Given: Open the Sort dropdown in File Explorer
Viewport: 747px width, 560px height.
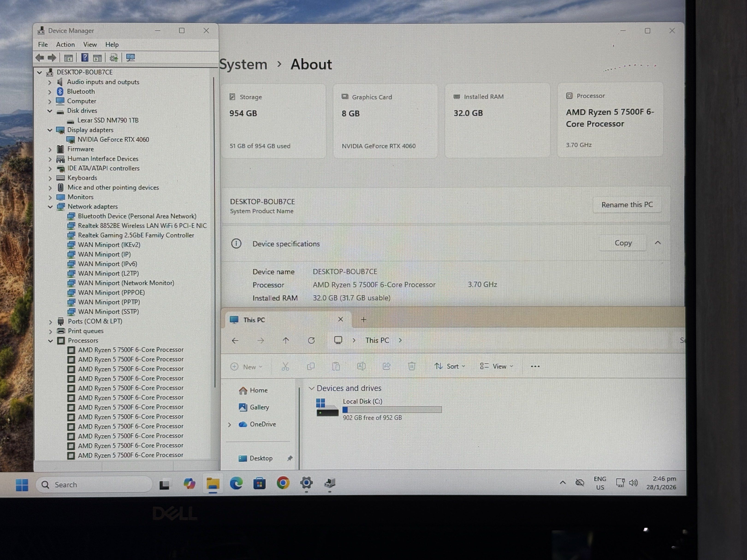Looking at the screenshot, I should 450,366.
